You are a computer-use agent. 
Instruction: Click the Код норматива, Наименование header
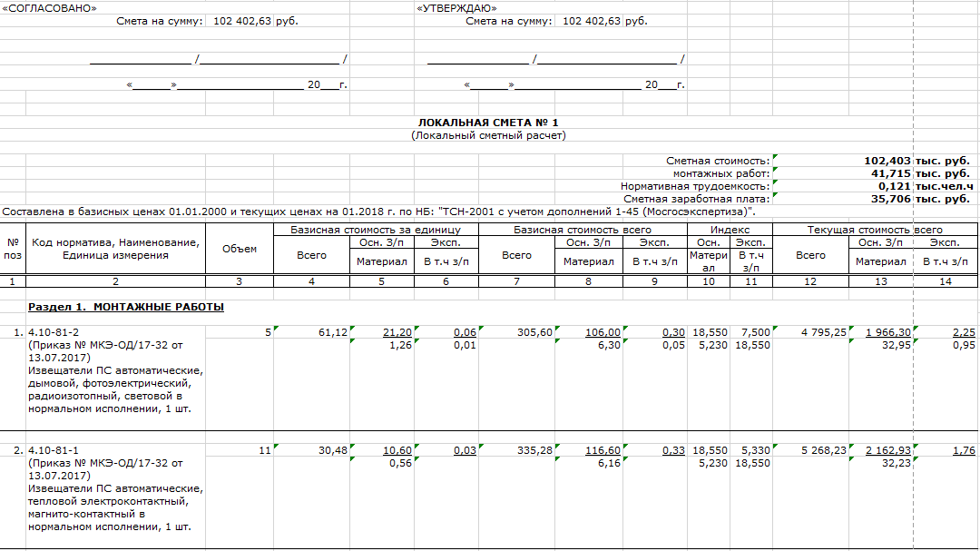(115, 249)
